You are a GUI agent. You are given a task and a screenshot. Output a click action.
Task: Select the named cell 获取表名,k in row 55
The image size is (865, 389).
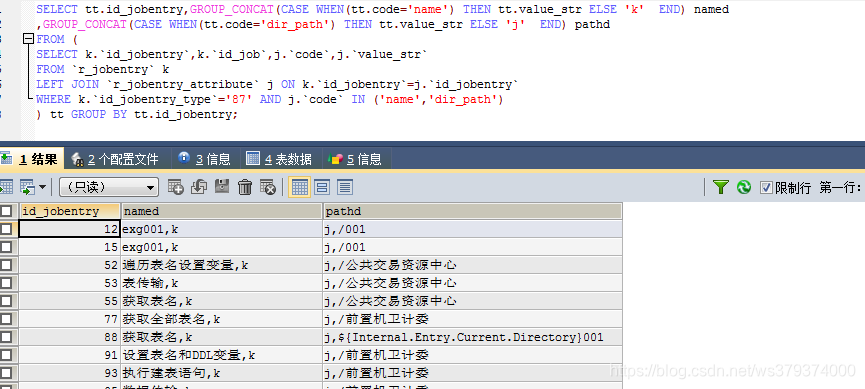[222, 301]
